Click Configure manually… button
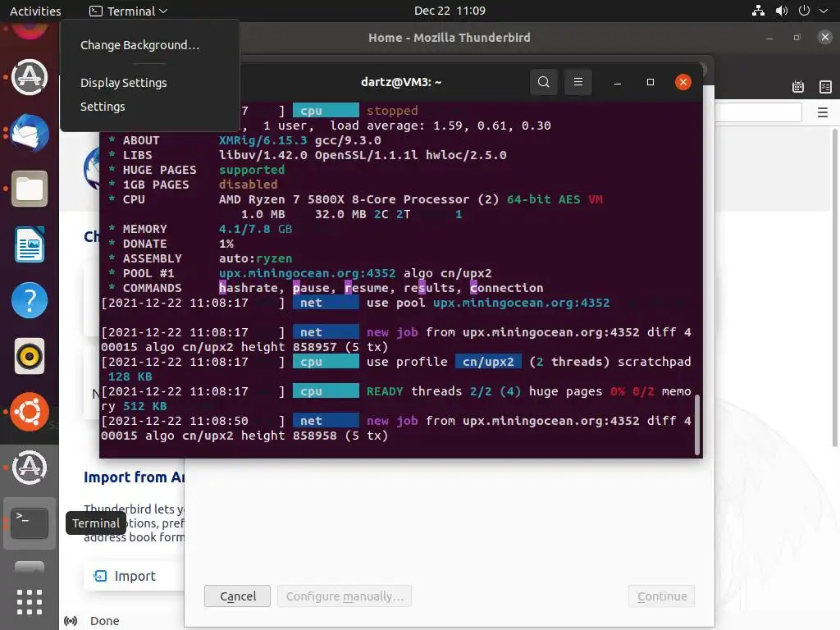This screenshot has width=840, height=630. 345,596
